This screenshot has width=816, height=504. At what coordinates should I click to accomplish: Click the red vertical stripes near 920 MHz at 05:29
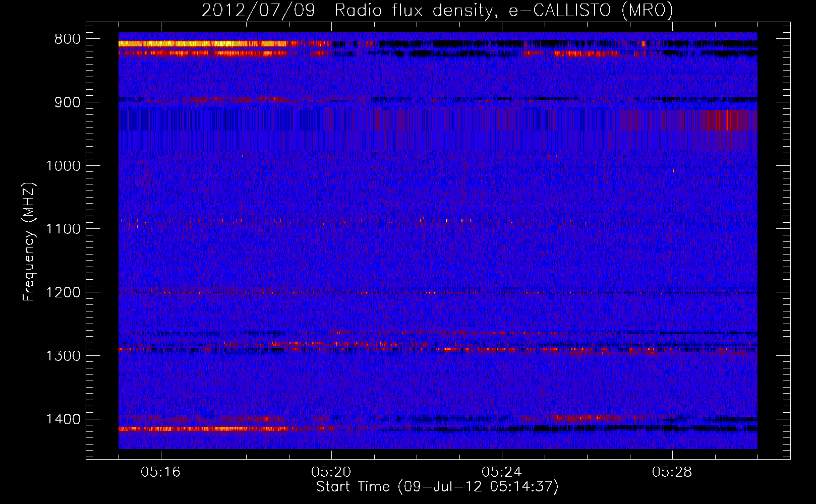(x=726, y=120)
